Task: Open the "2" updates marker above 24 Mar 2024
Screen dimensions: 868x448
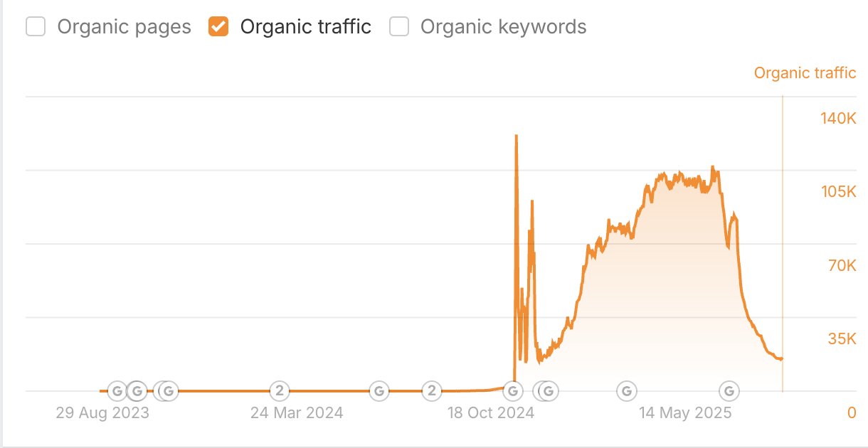Action: (x=280, y=390)
